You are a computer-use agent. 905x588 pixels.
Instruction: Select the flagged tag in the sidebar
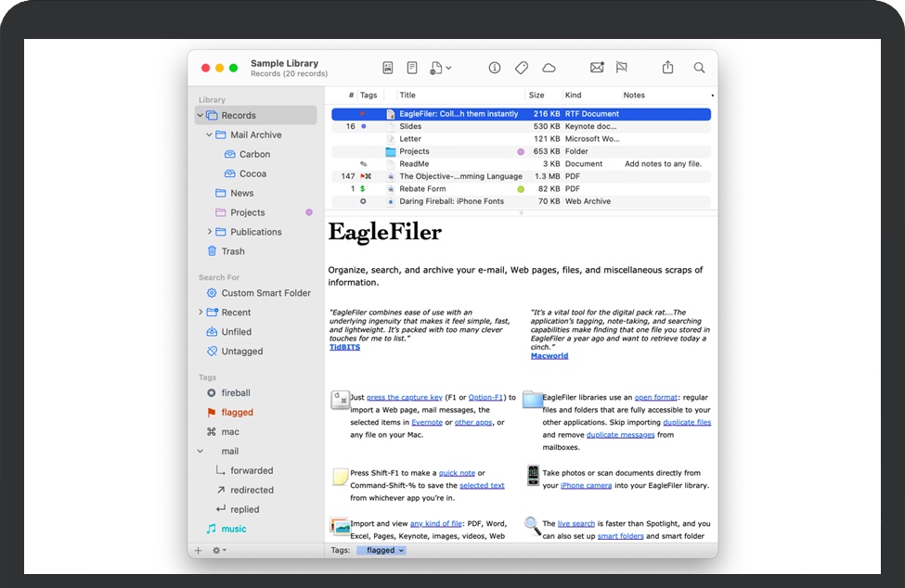[237, 413]
